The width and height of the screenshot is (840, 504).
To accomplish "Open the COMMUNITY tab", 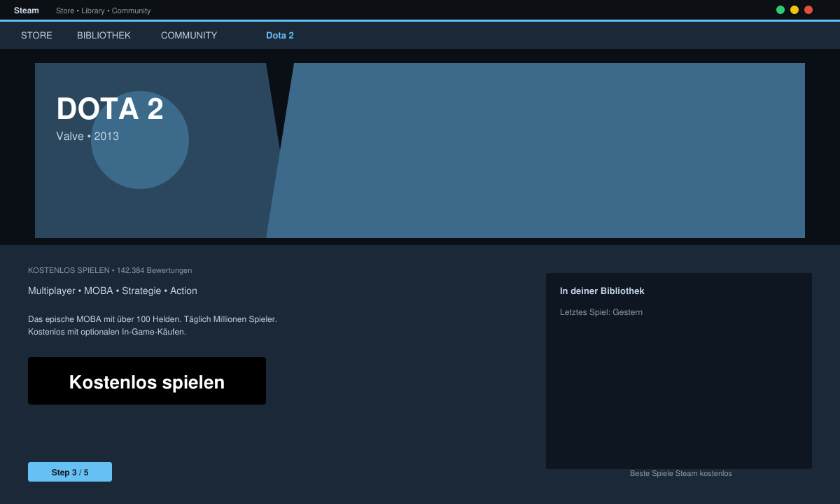I will pos(189,35).
